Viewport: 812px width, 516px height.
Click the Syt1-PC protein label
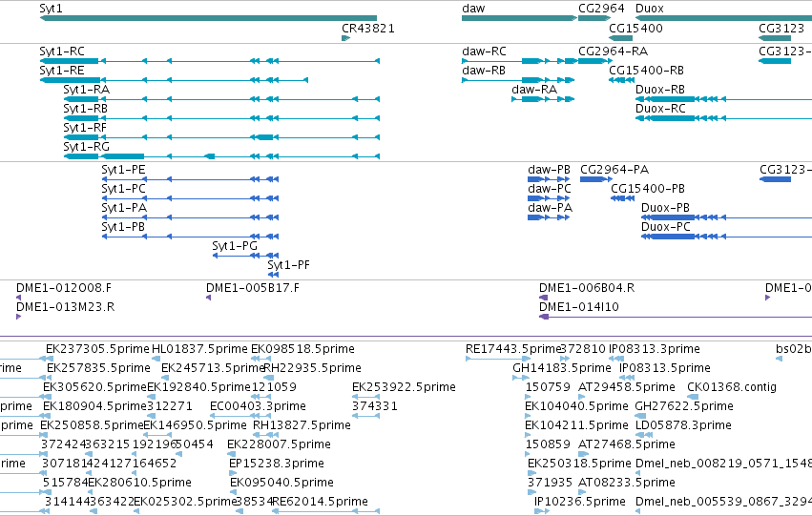pos(123,189)
